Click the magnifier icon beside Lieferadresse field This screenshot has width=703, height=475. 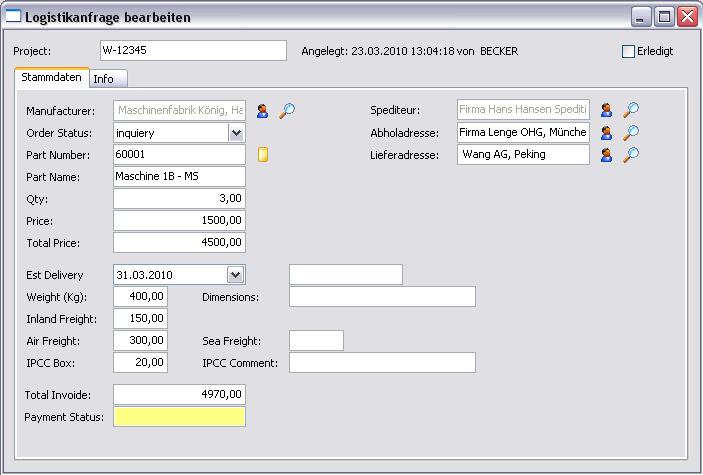[631, 155]
